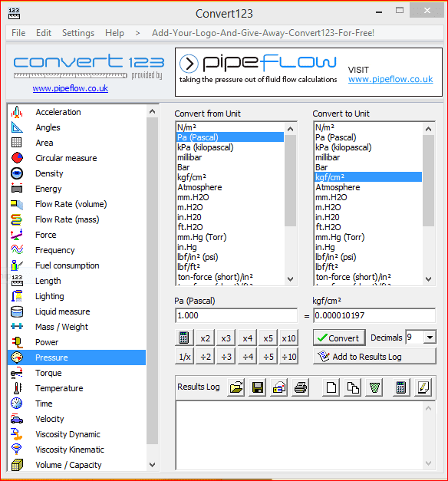Email the results log using envelope icon
The height and width of the screenshot is (481, 448).
click(278, 387)
